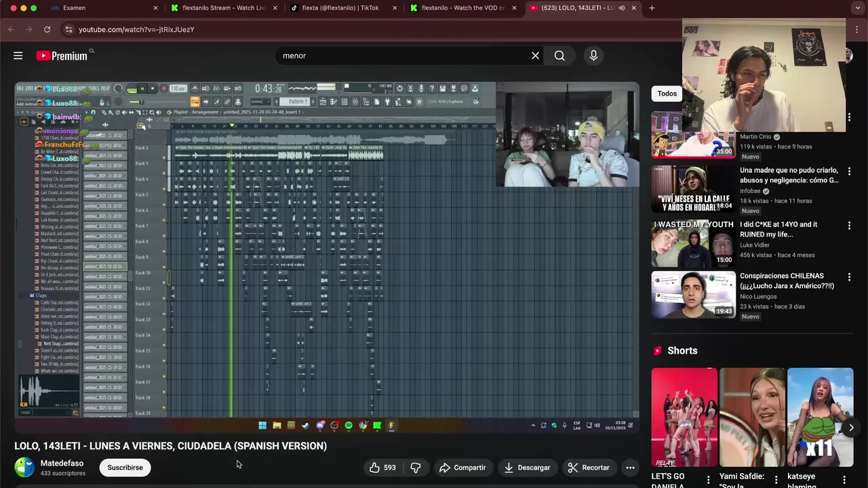Viewport: 868px width, 488px height.
Task: Open more actions three-dot button
Action: pyautogui.click(x=630, y=468)
